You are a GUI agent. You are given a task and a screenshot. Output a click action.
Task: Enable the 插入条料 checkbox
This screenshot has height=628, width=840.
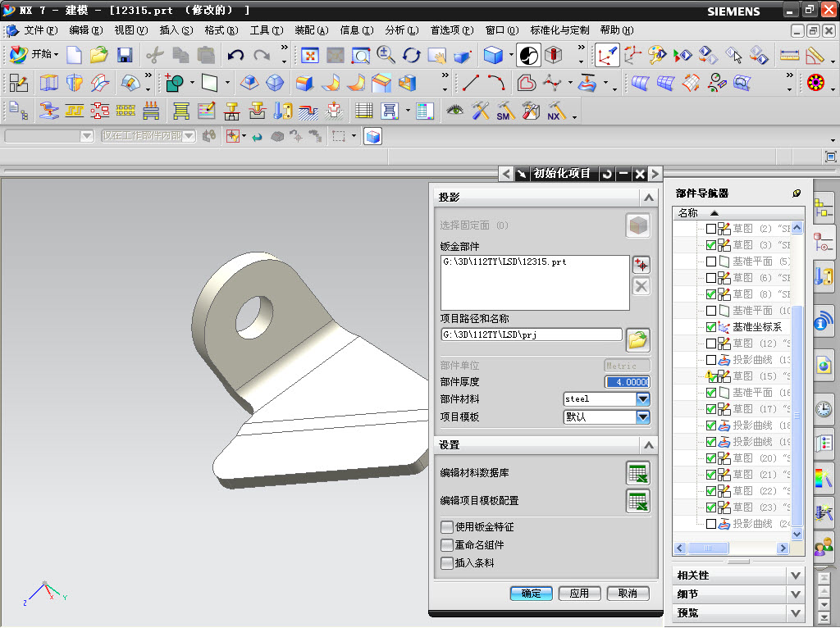pos(447,563)
